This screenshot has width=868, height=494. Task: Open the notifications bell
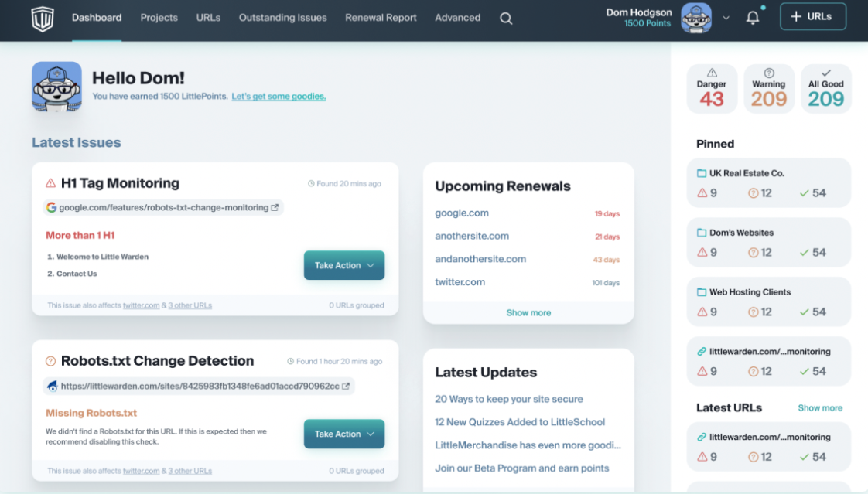click(x=752, y=18)
